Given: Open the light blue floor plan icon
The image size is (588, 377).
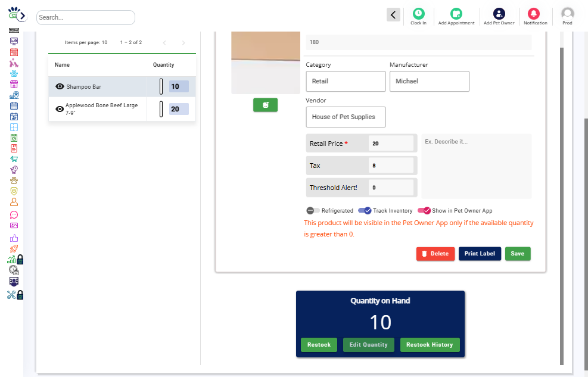Looking at the screenshot, I should point(14,127).
